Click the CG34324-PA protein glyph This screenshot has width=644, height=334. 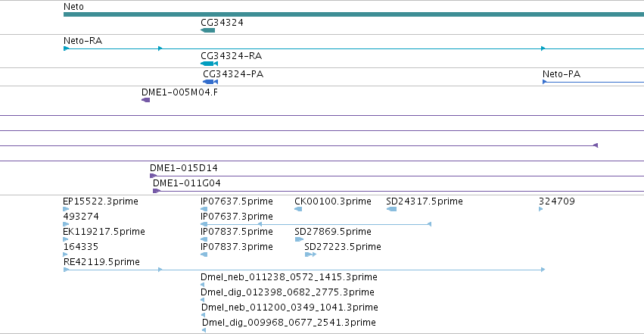coord(210,82)
